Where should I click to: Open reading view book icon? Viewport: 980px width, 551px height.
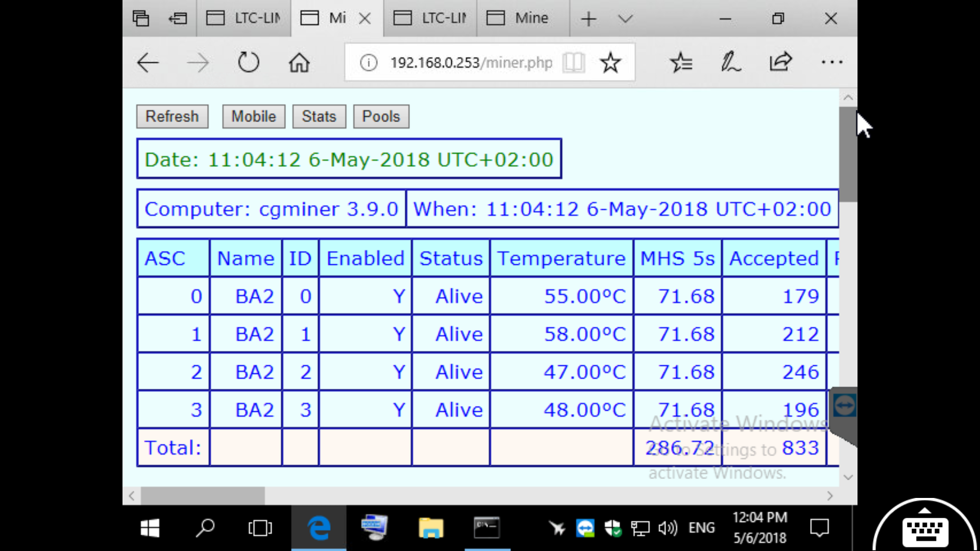573,63
